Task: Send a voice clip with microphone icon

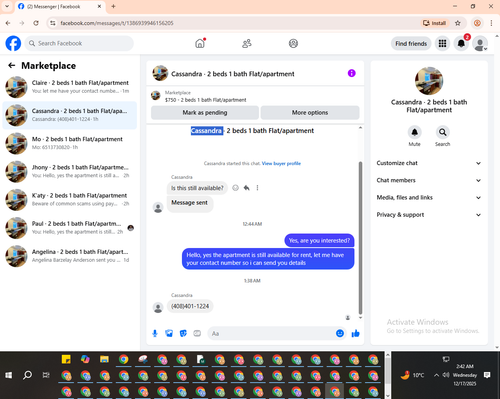Action: tap(155, 333)
